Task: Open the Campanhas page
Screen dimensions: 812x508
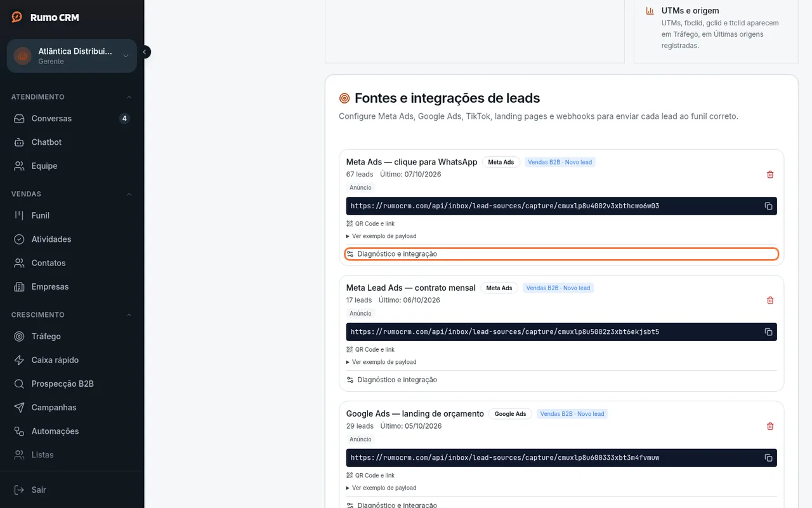Action: tap(72, 408)
